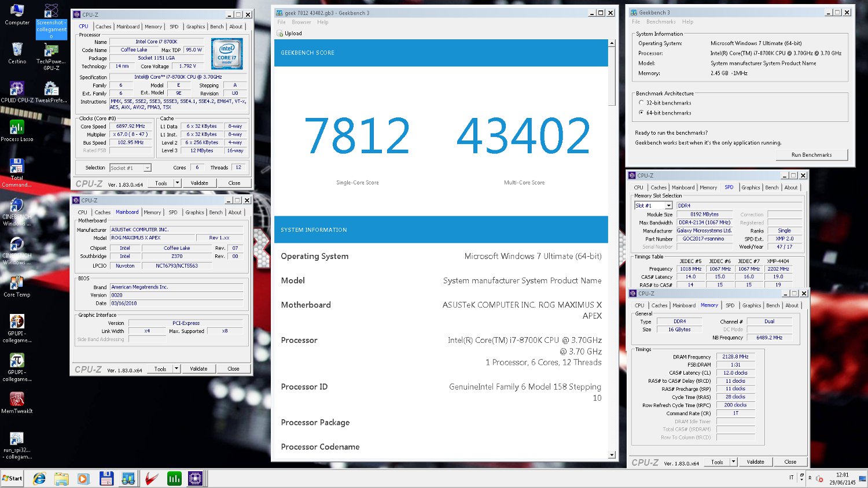Click the Intel Core i7 logo in CPU-Z
Image resolution: width=868 pixels, height=488 pixels.
coord(227,54)
